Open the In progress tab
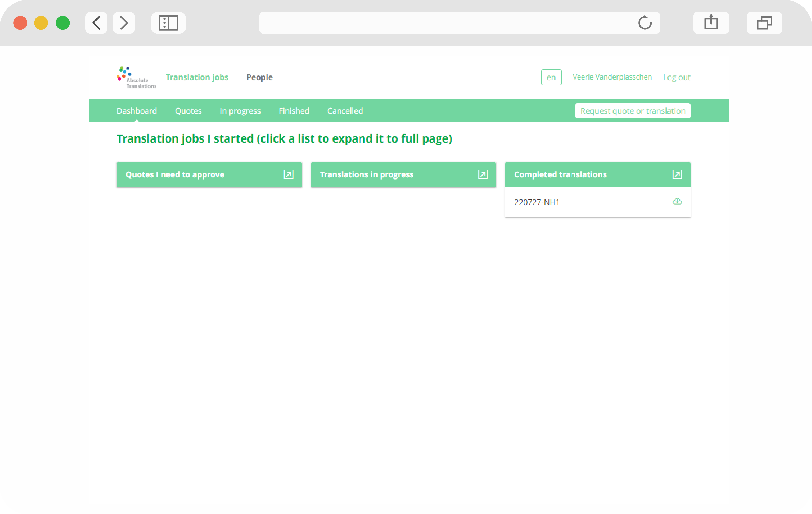812x514 pixels. pos(240,111)
